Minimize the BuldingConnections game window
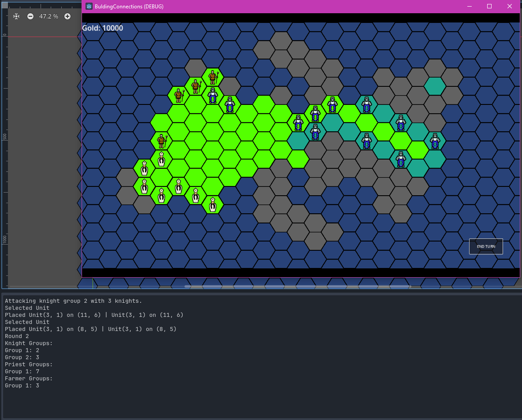Image resolution: width=522 pixels, height=420 pixels. (469, 6)
